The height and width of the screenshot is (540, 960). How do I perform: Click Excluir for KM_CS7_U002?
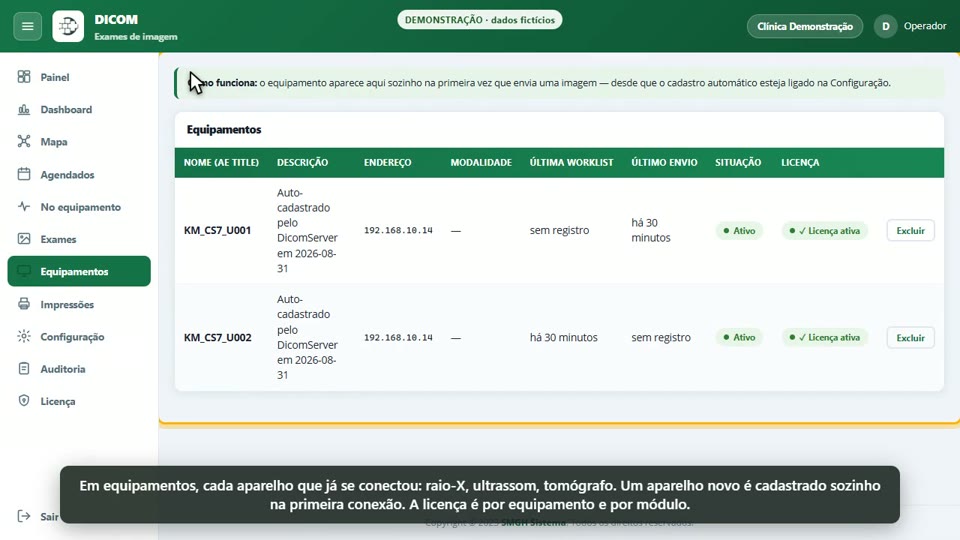coord(910,337)
